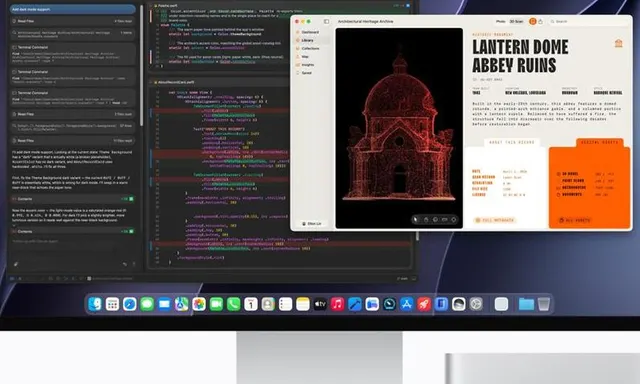Open Notes from the Dock
This screenshot has width=640, height=384.
tap(303, 304)
